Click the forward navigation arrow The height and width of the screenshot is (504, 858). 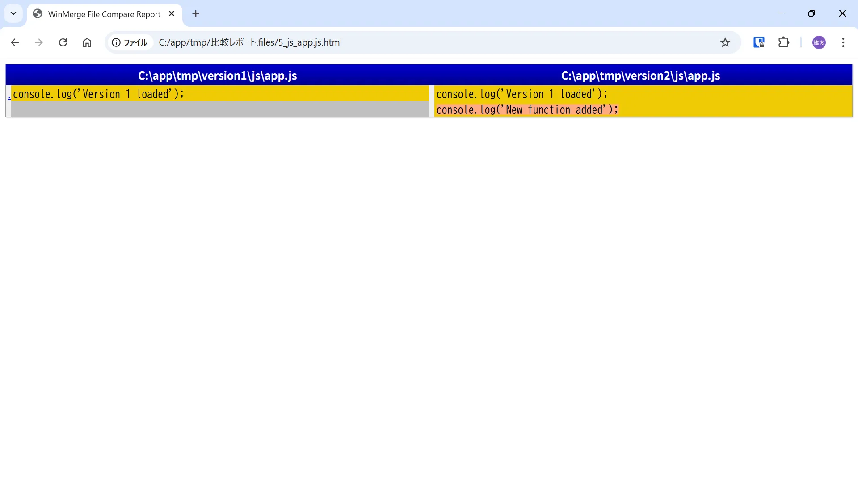point(39,42)
